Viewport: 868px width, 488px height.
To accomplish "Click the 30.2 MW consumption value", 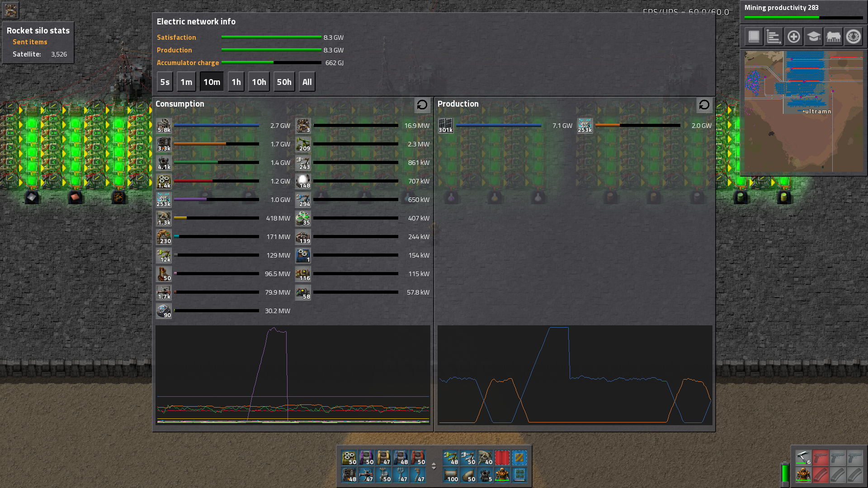I will pyautogui.click(x=278, y=311).
